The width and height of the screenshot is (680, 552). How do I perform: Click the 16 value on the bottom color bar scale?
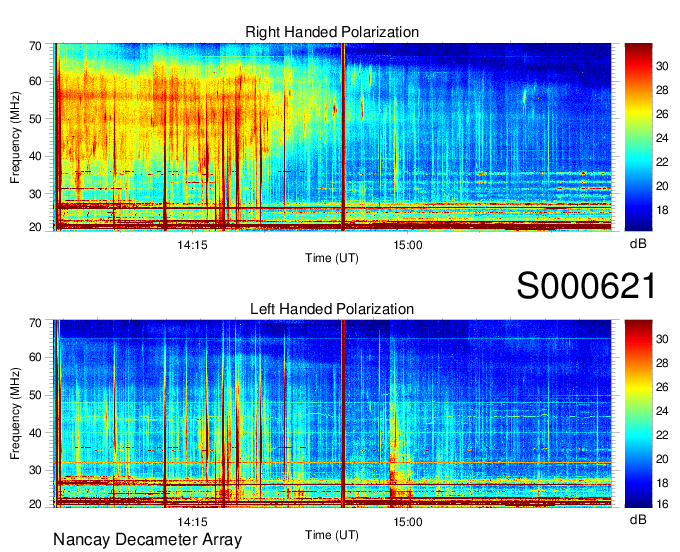(662, 504)
